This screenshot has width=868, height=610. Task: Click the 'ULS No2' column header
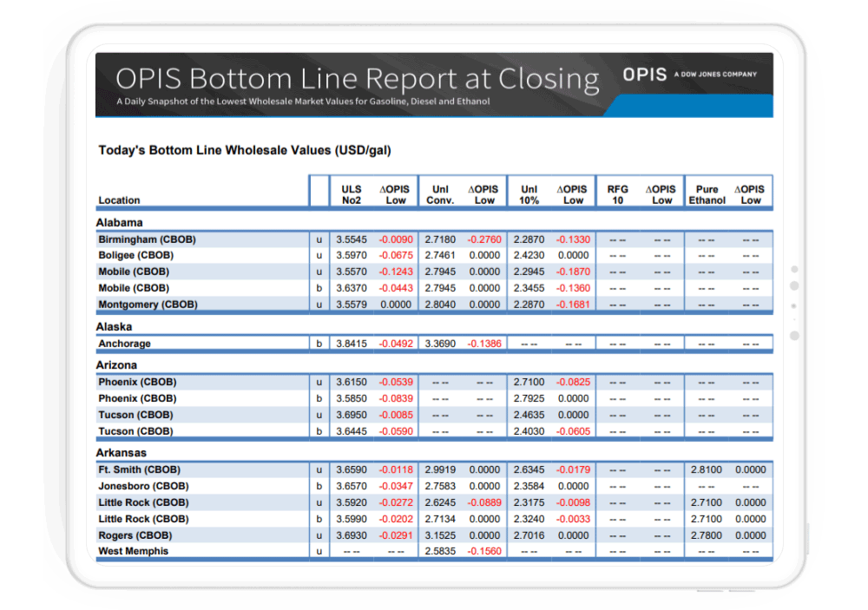(352, 195)
